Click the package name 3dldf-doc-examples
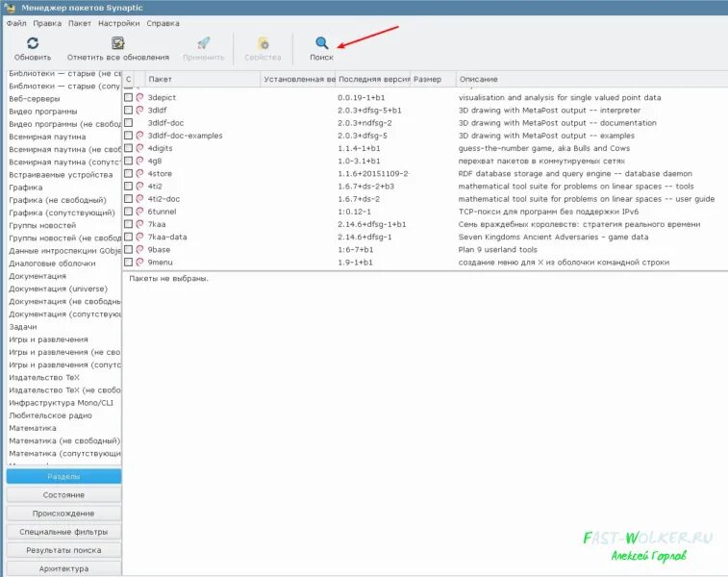The width and height of the screenshot is (728, 577). (185, 136)
